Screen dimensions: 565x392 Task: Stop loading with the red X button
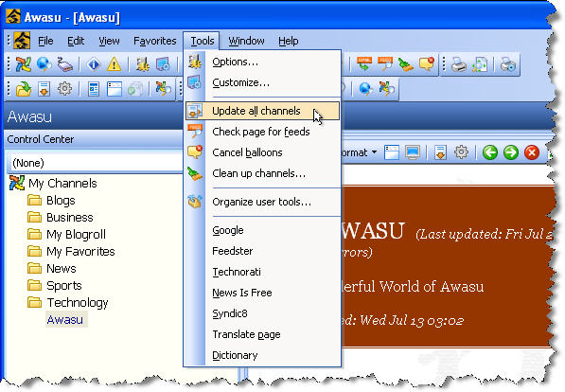[532, 152]
